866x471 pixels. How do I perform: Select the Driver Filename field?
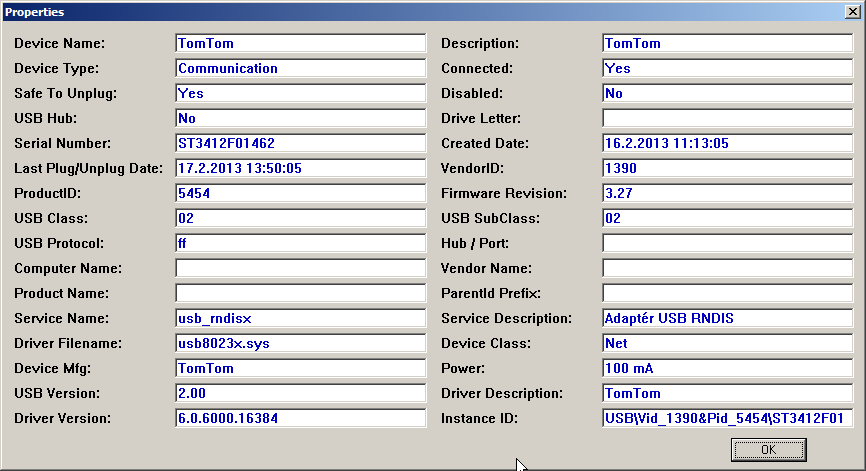(301, 344)
